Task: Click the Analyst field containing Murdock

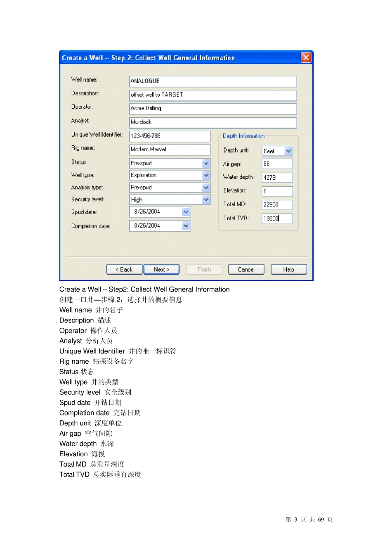Action: (213, 122)
